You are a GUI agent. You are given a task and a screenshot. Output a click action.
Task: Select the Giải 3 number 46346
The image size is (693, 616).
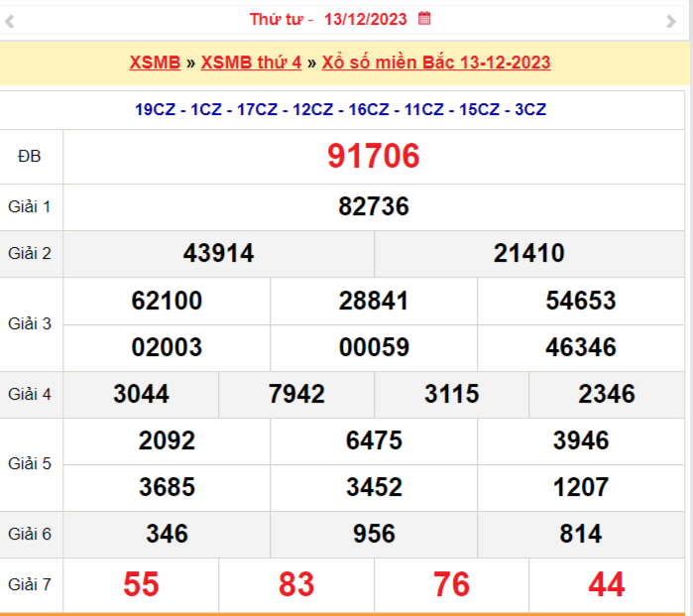click(x=581, y=347)
